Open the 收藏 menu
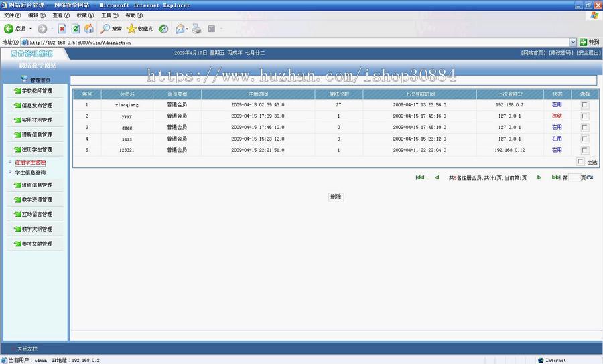 [85, 15]
